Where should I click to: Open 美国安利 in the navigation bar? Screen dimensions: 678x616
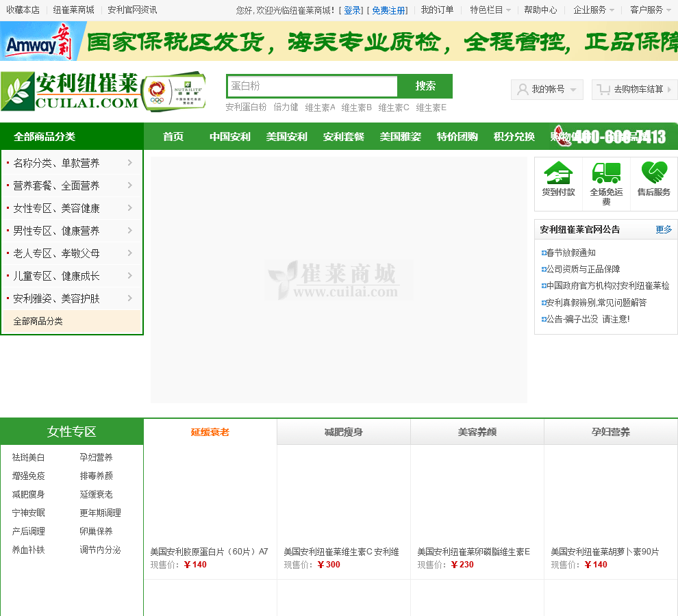[286, 137]
